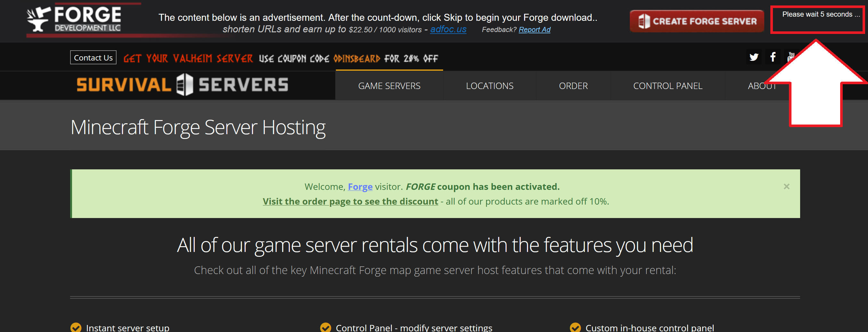This screenshot has height=332, width=868.
Task: Open the GAME SERVERS menu
Action: pos(389,85)
